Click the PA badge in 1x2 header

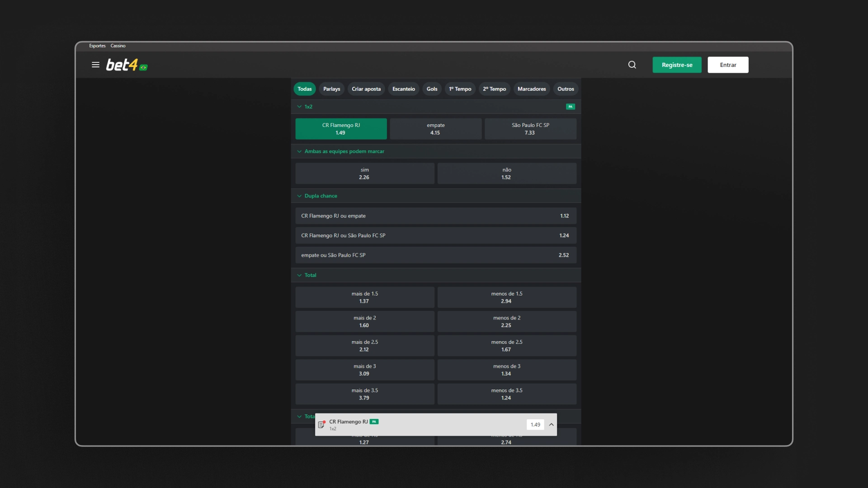(x=570, y=107)
